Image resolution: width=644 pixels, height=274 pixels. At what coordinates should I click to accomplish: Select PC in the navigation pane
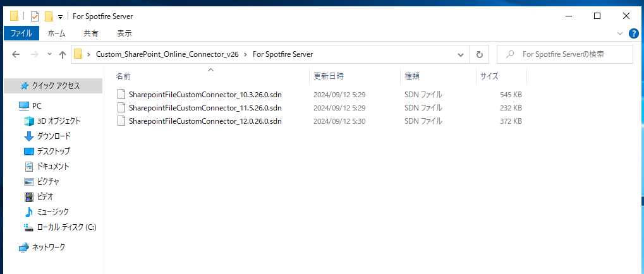click(37, 106)
